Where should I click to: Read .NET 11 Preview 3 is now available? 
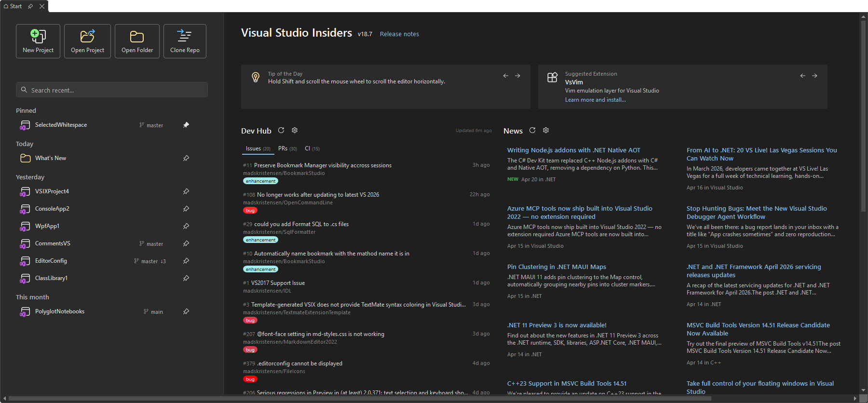click(x=557, y=325)
